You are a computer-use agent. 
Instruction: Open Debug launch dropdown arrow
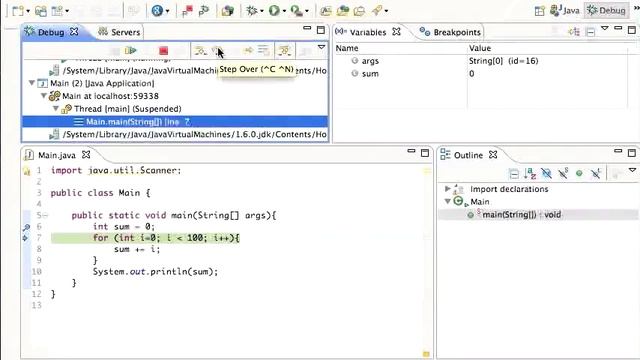point(262,11)
